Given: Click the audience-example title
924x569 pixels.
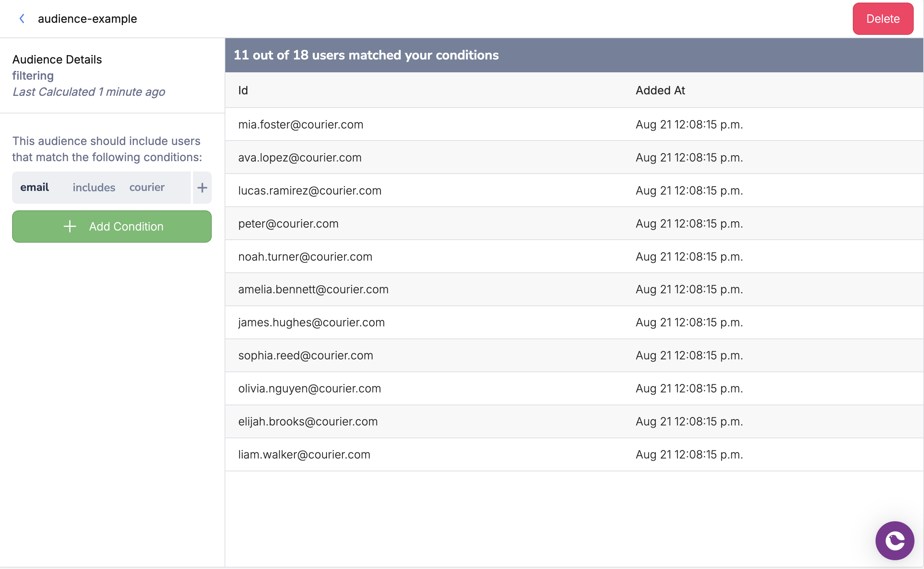Looking at the screenshot, I should coord(87,18).
